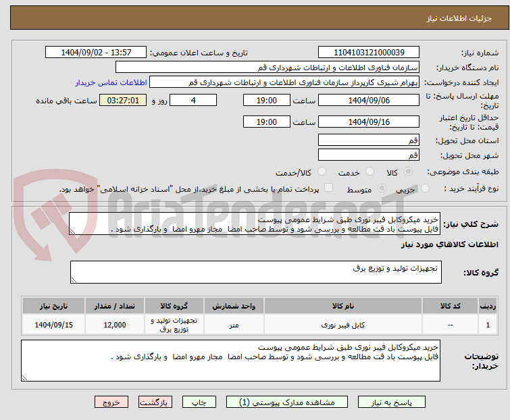Click the تجهیزات تولید و توزیع برق table cell
This screenshot has width=510, height=420.
coord(174,325)
